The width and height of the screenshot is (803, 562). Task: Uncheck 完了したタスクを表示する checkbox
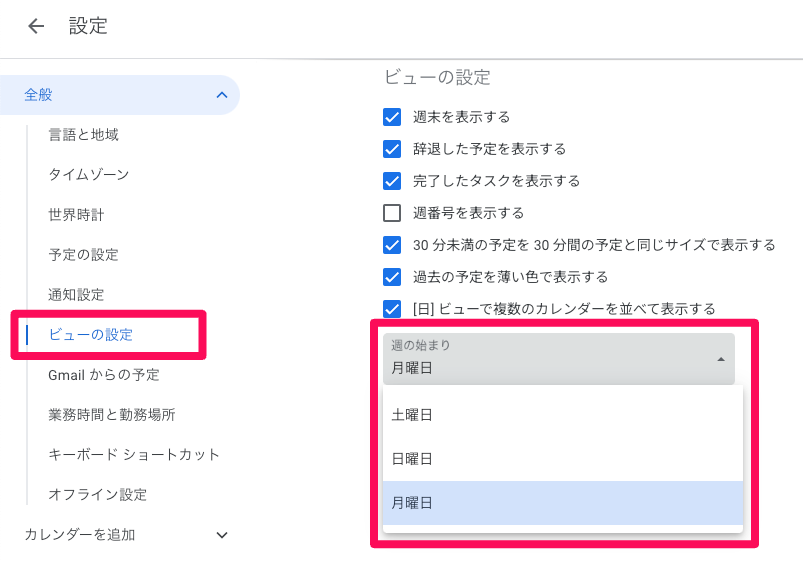(x=392, y=181)
